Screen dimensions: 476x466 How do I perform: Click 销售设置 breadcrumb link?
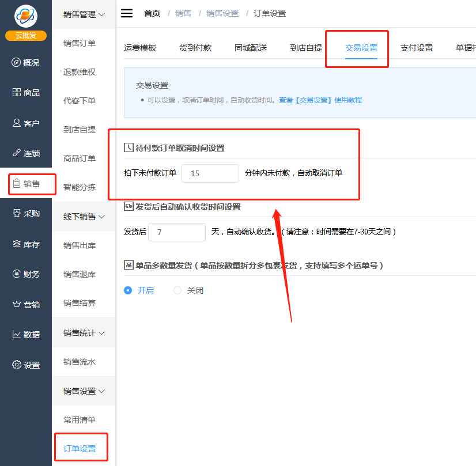tap(222, 13)
